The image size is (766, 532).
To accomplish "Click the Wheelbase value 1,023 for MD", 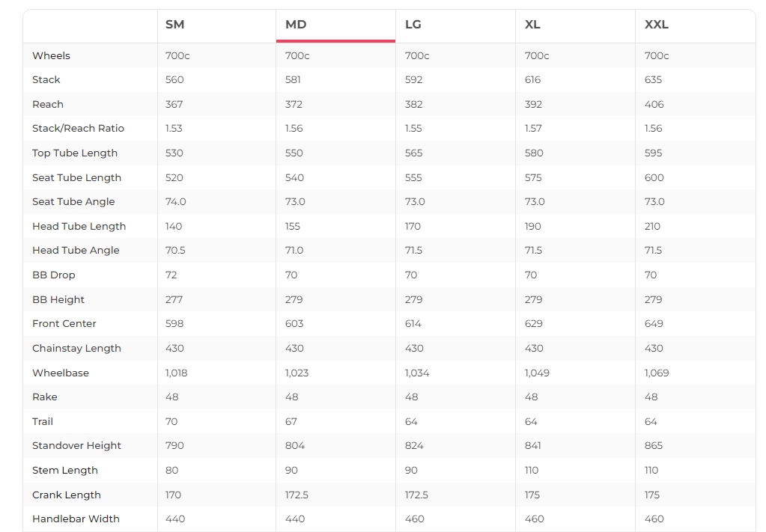I will coord(297,373).
